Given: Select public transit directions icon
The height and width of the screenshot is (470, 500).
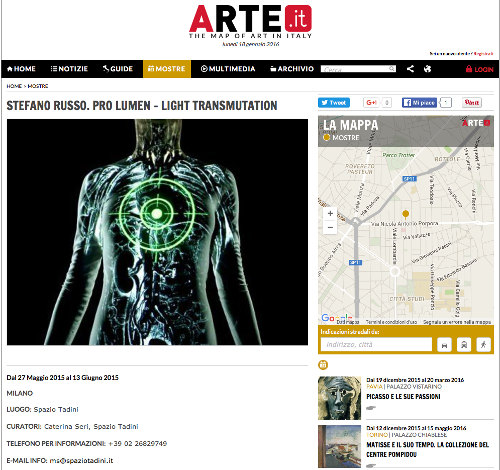Looking at the screenshot, I should point(464,345).
